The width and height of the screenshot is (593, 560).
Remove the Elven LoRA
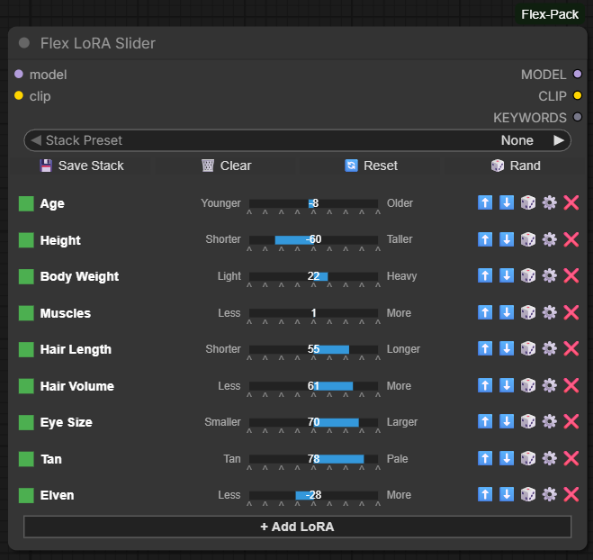pos(571,494)
